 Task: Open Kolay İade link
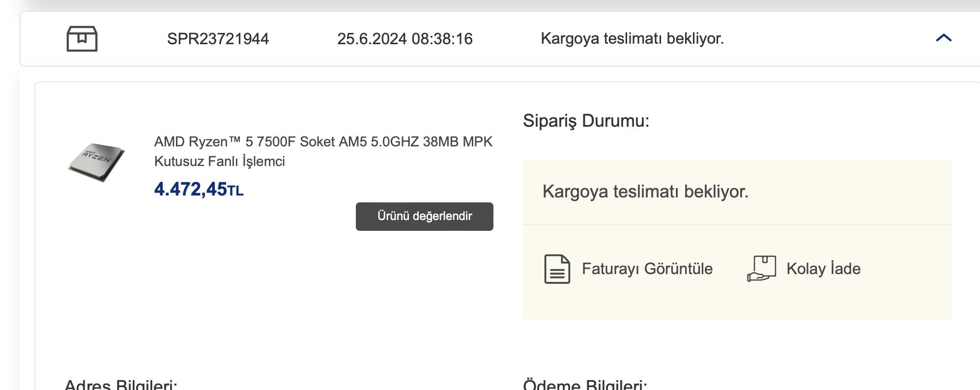824,269
